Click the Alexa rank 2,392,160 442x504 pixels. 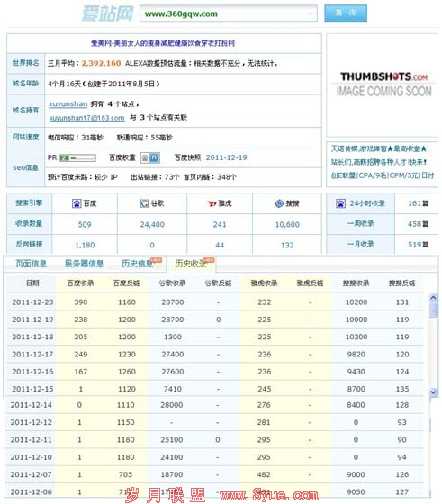click(x=101, y=63)
